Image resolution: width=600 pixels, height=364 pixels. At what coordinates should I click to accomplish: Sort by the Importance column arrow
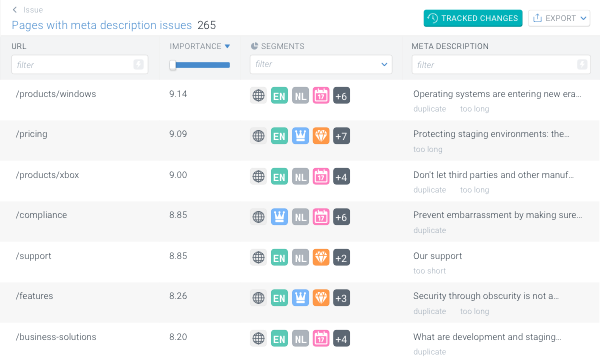click(x=227, y=46)
